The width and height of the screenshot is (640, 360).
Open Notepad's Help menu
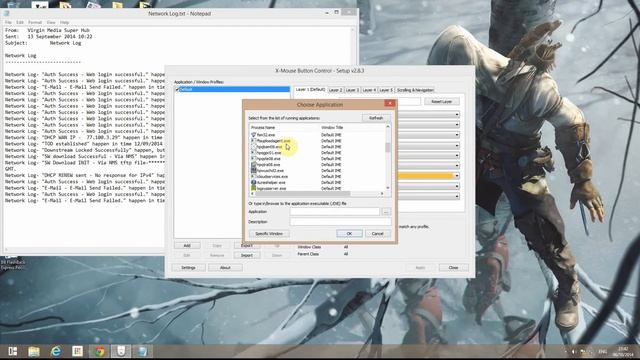(64, 22)
